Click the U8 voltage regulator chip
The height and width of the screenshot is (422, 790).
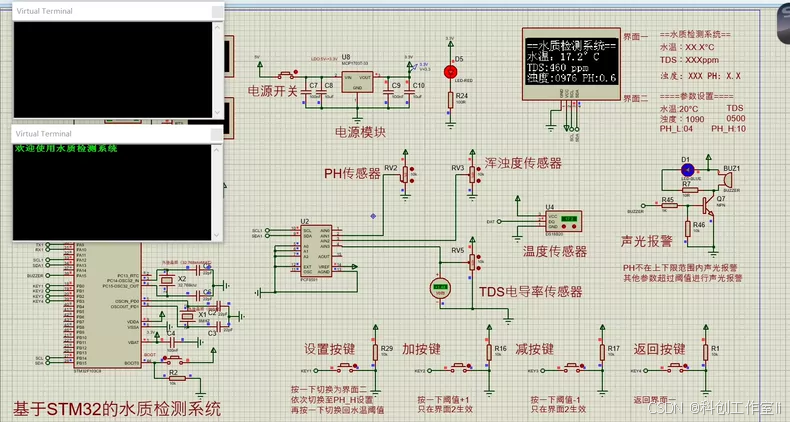pyautogui.click(x=357, y=82)
